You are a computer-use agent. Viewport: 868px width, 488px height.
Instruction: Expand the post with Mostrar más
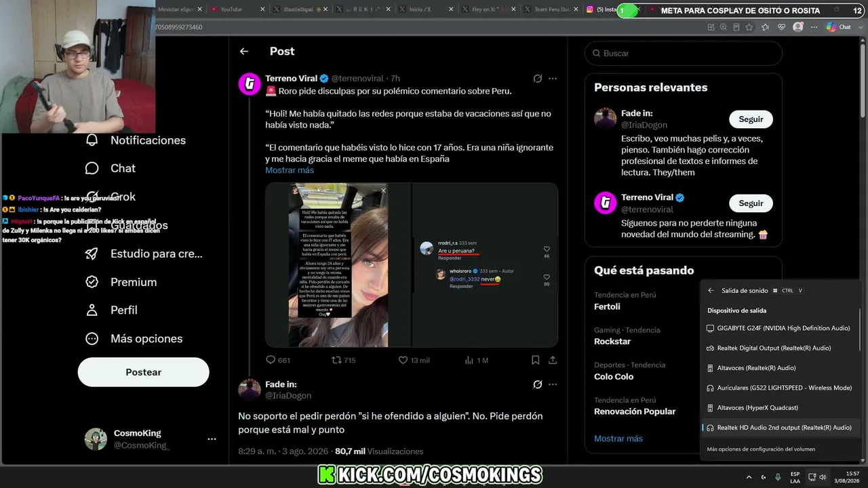[290, 170]
